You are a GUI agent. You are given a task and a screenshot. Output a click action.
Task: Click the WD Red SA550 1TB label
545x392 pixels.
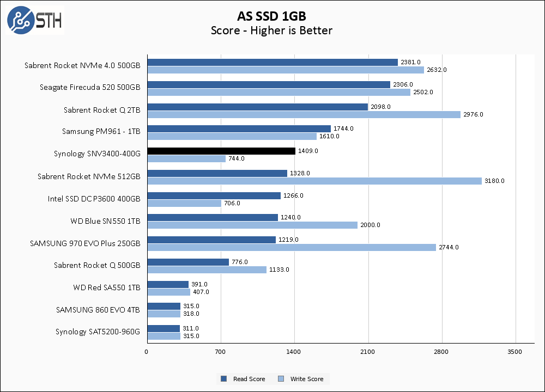pyautogui.click(x=107, y=287)
